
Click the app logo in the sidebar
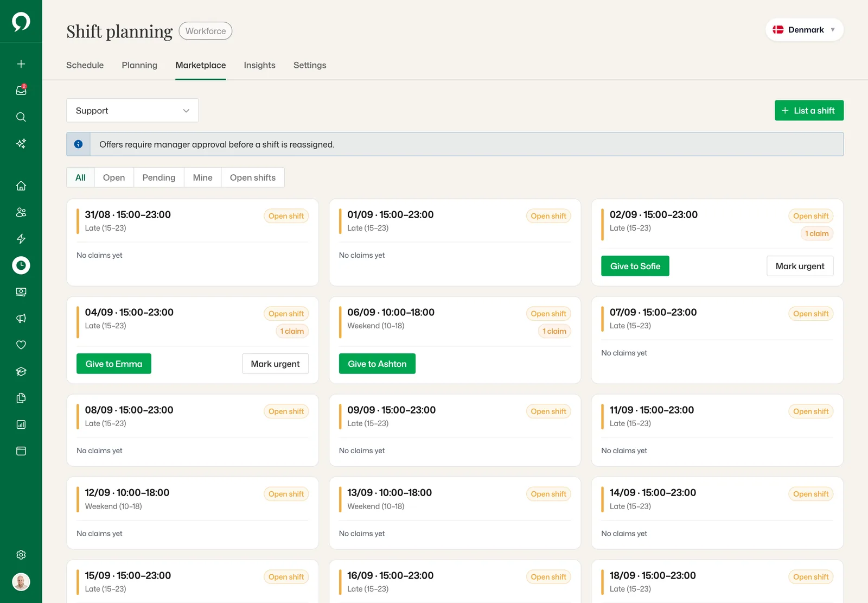(21, 22)
